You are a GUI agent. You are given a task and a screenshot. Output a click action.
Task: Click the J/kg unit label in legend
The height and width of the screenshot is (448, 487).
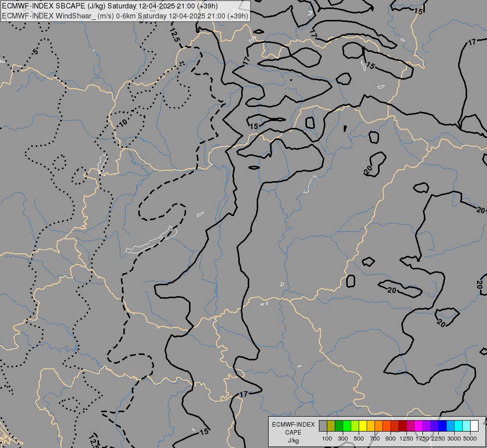(x=293, y=441)
